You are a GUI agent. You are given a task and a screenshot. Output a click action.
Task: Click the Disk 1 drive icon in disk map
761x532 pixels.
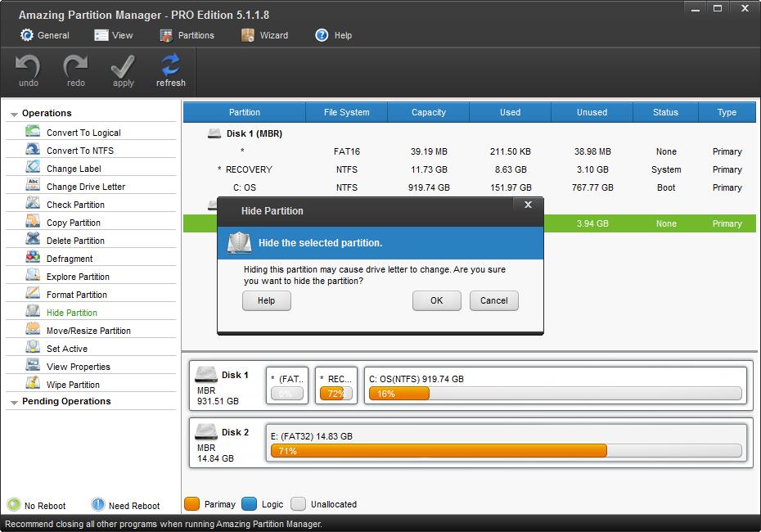205,375
